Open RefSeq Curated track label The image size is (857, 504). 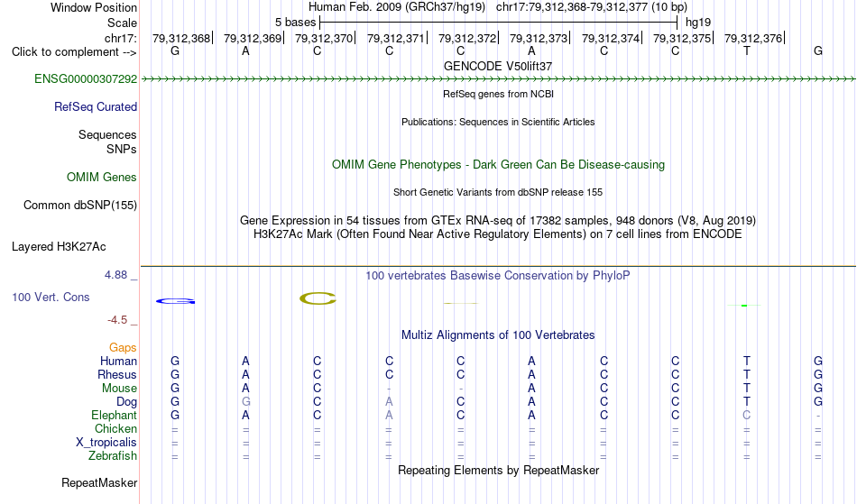click(x=95, y=107)
